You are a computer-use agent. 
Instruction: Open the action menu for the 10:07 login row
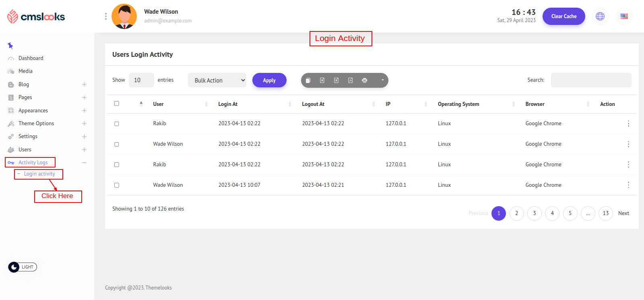click(x=628, y=185)
